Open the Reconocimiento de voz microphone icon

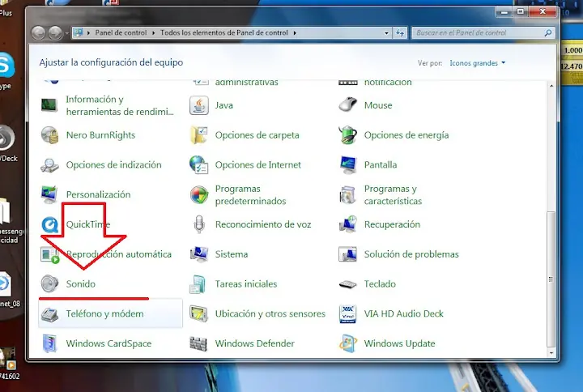click(199, 224)
